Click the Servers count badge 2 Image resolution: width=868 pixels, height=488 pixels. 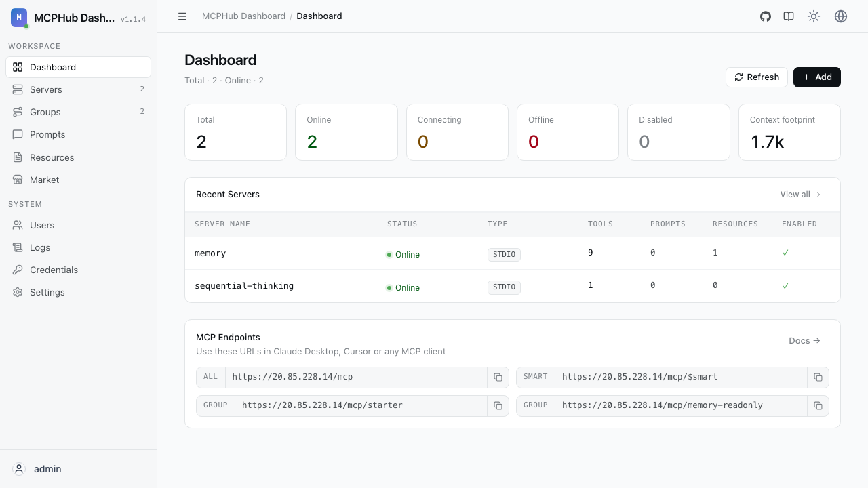click(142, 89)
